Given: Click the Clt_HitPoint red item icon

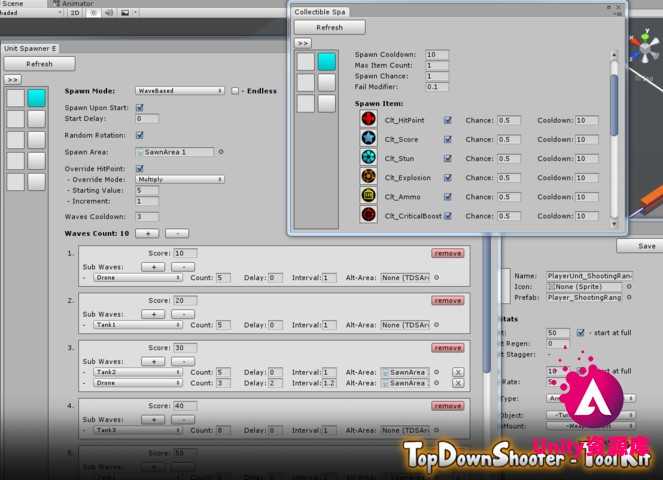Looking at the screenshot, I should click(x=368, y=119).
